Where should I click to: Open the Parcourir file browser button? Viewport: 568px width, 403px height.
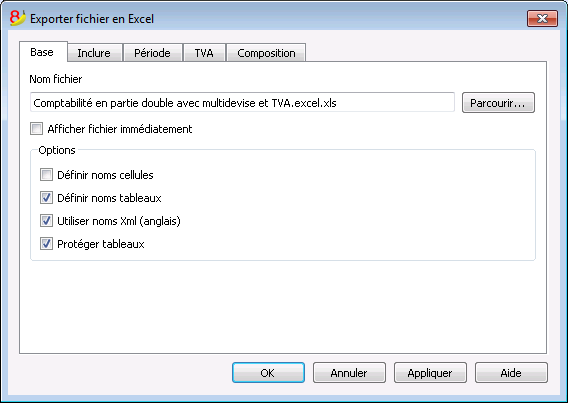click(498, 103)
